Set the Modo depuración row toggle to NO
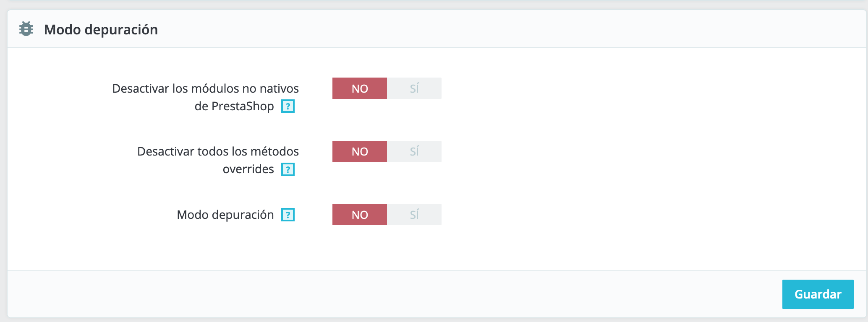Image resolution: width=868 pixels, height=322 pixels. [x=360, y=215]
